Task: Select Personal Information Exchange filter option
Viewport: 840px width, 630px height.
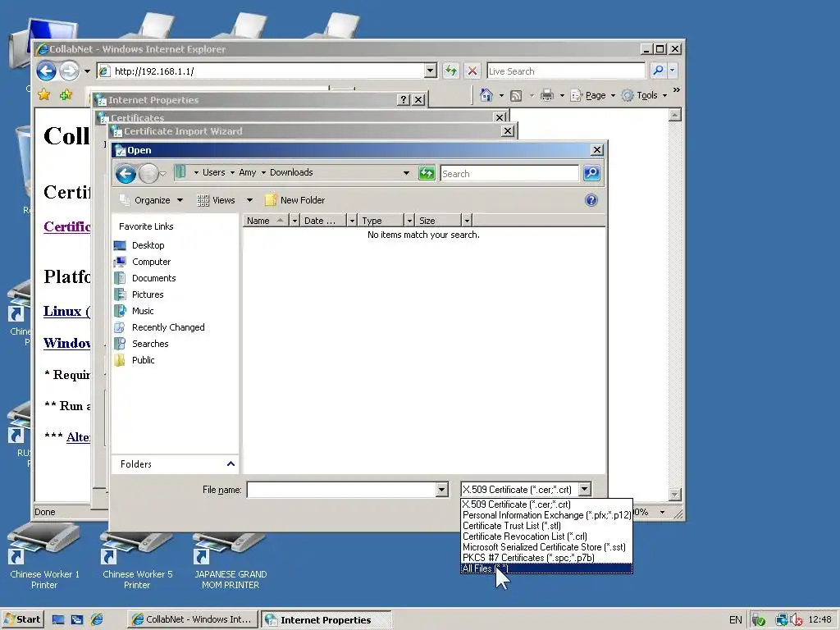Action: coord(546,515)
